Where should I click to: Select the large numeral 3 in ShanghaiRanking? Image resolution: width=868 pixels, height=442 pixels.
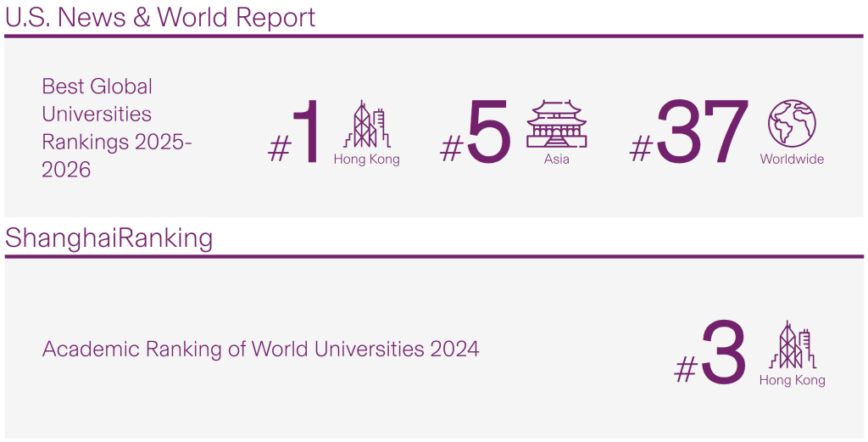pyautogui.click(x=723, y=353)
